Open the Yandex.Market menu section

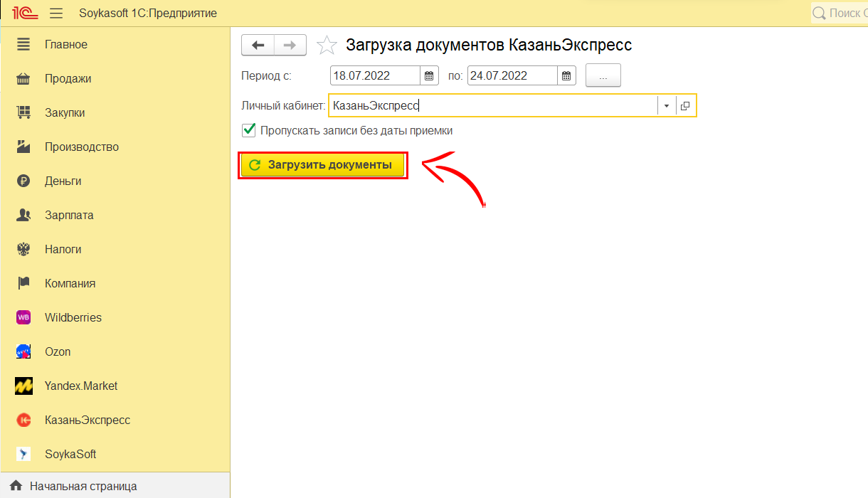point(81,386)
